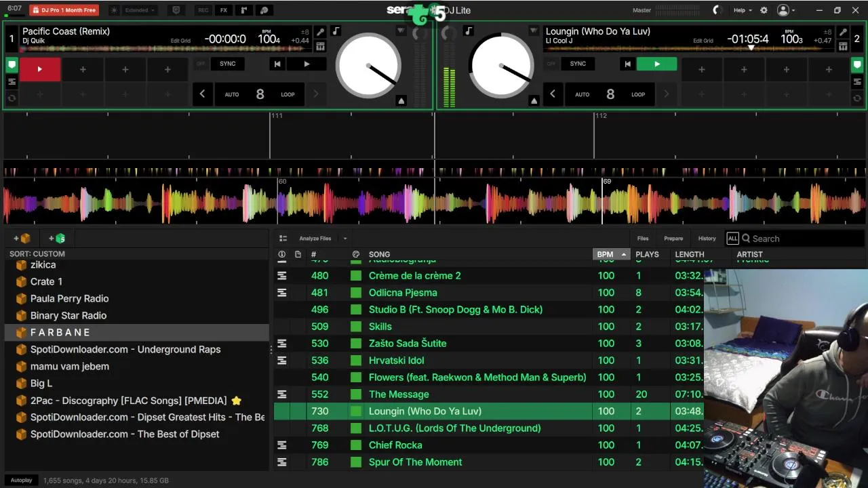Select the saved loops tab on deck 2
Viewport: 868px width, 488px height.
click(x=858, y=81)
